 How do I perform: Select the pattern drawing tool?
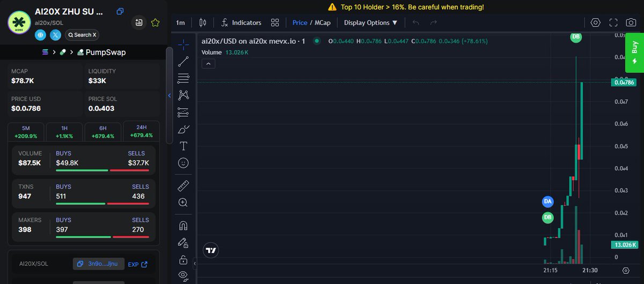point(184,95)
